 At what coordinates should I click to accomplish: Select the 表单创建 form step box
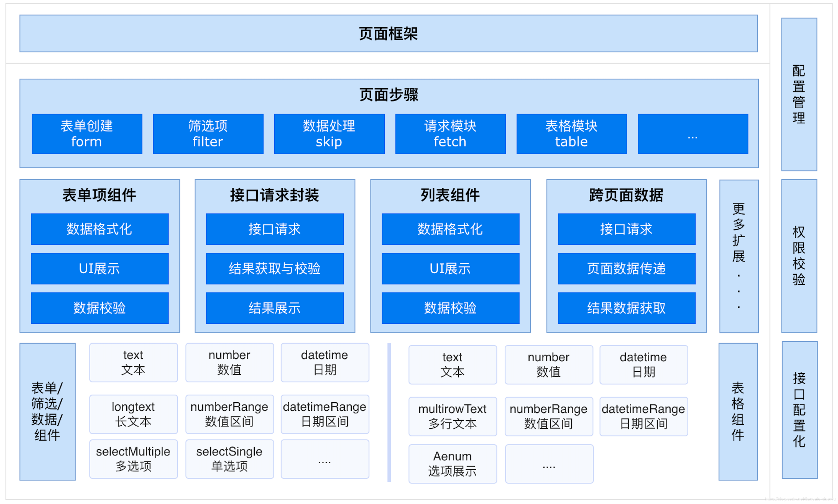(87, 134)
